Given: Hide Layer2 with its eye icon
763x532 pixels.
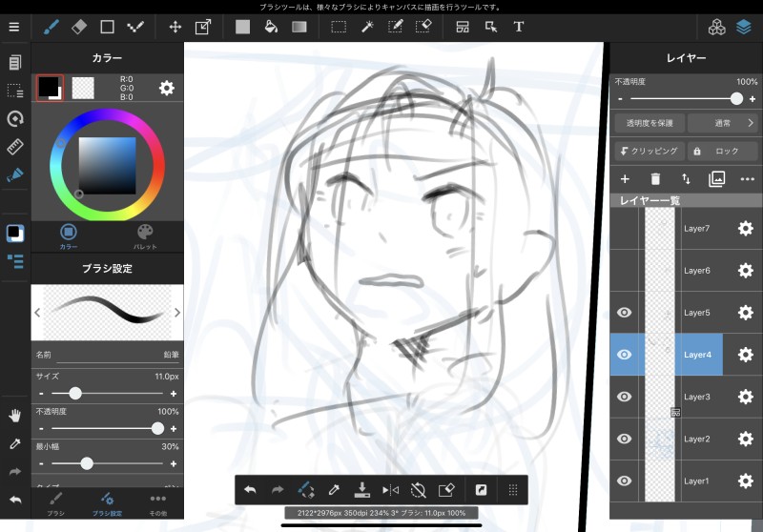Looking at the screenshot, I should pyautogui.click(x=625, y=439).
